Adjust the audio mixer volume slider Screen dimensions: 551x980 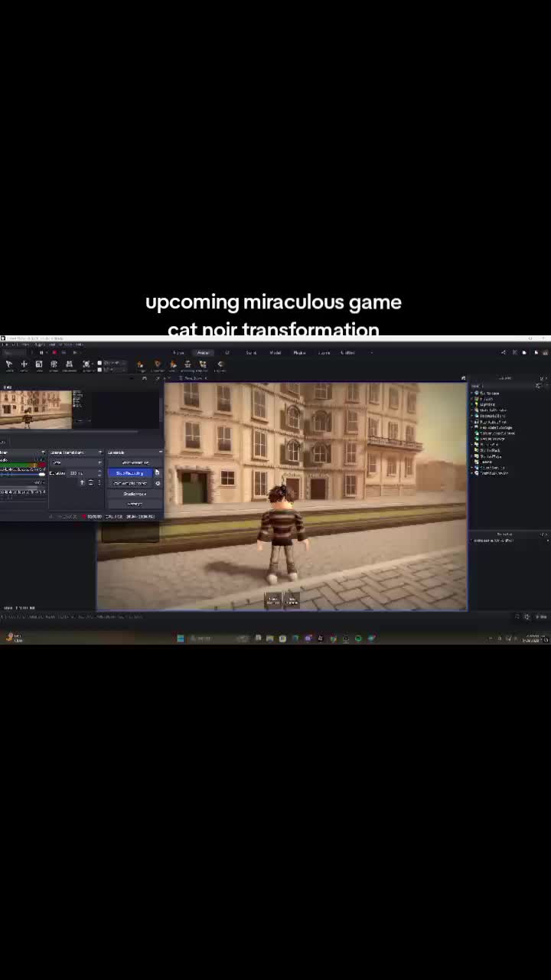coord(23,474)
